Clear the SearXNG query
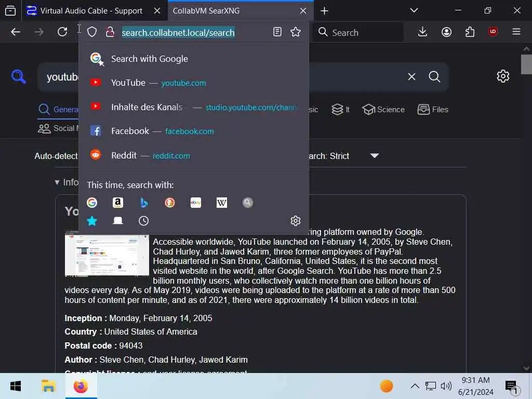 [x=411, y=77]
